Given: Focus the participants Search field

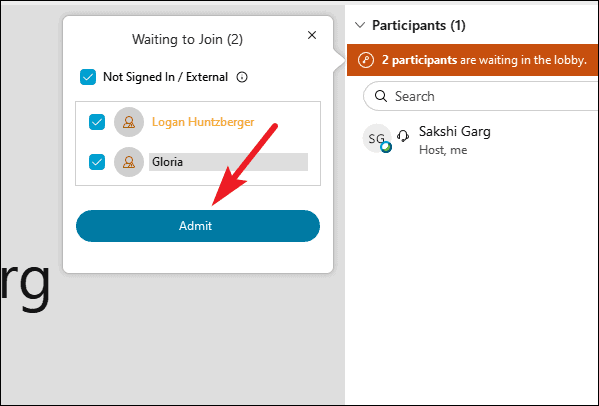Looking at the screenshot, I should pos(481,96).
